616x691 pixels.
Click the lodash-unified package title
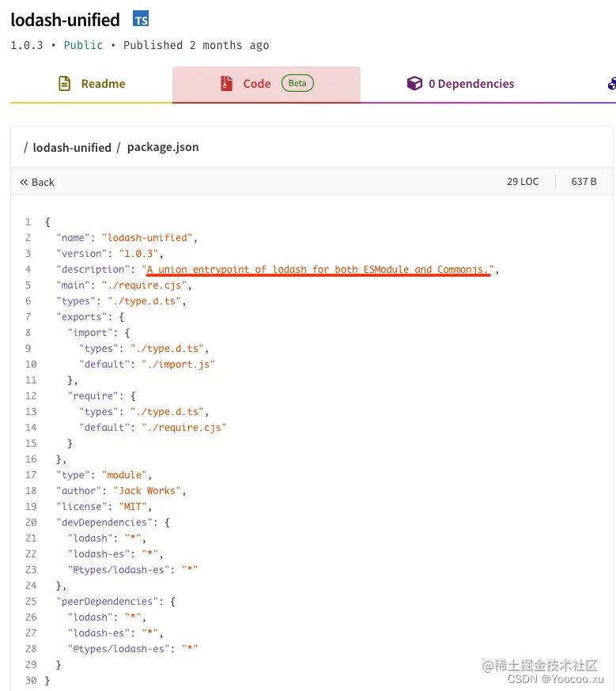click(x=65, y=20)
